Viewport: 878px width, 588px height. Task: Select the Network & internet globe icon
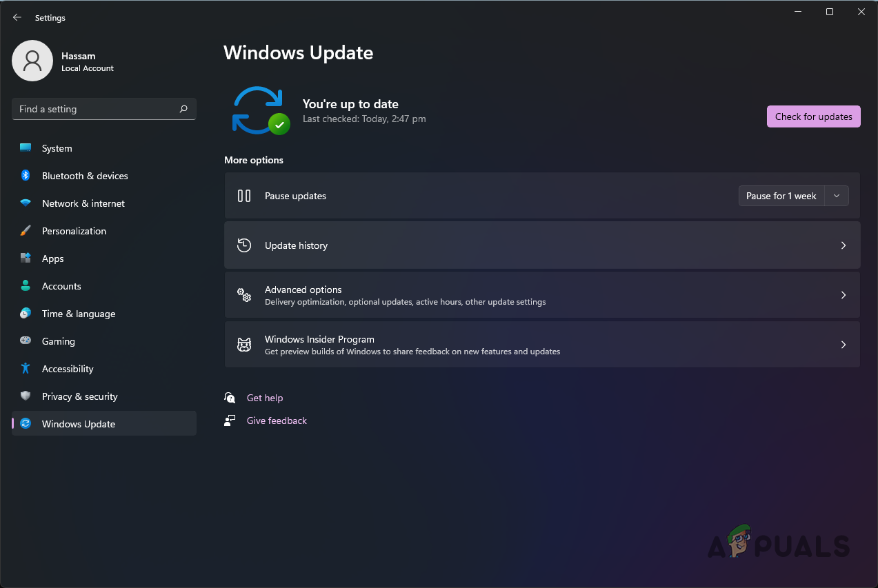tap(25, 203)
